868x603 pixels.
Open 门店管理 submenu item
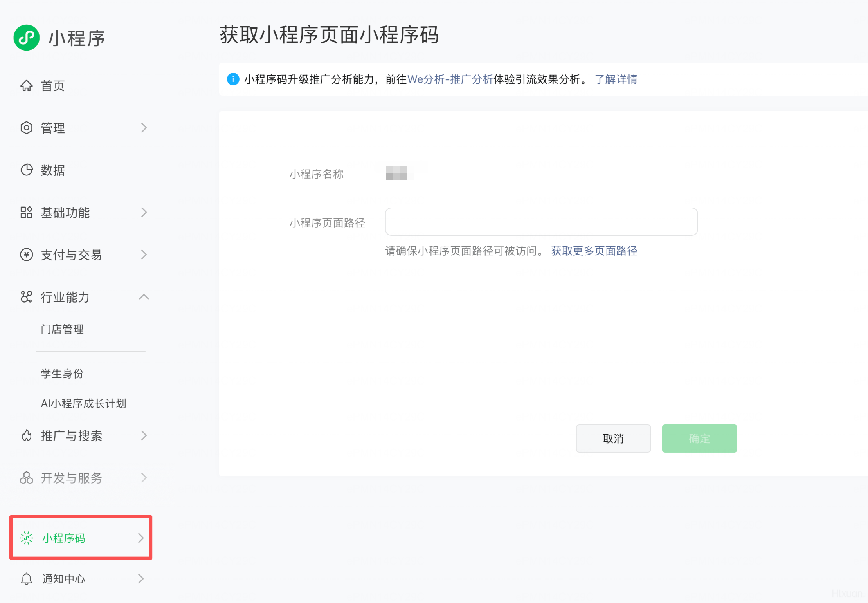[x=62, y=329]
